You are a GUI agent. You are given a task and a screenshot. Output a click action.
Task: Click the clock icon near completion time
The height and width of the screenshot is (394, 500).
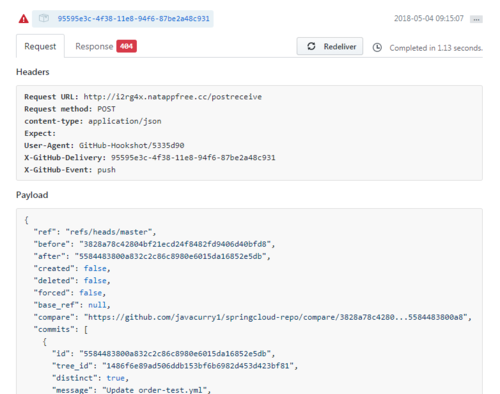click(377, 47)
